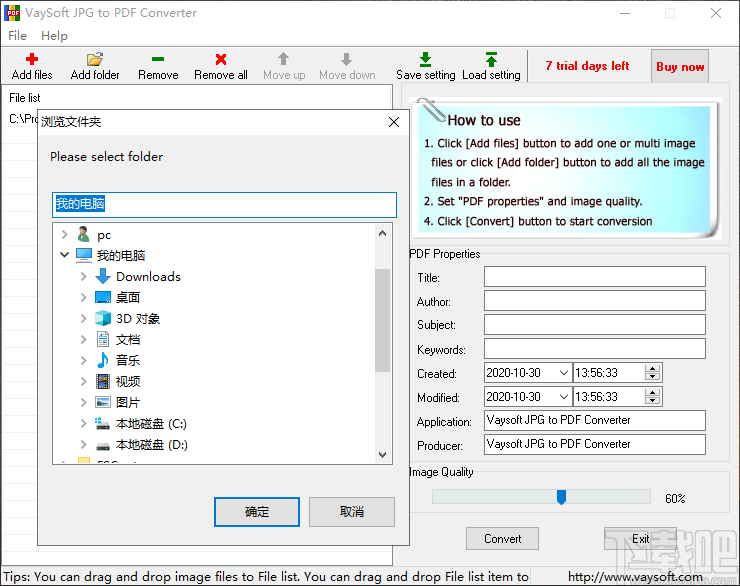The height and width of the screenshot is (586, 740).
Task: Collapse the 我的电脑 tree node
Action: [x=65, y=255]
